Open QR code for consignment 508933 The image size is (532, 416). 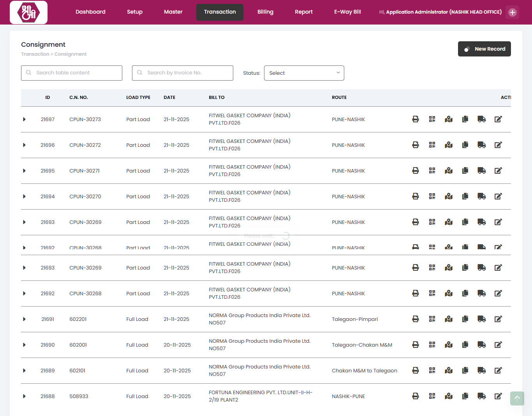432,396
